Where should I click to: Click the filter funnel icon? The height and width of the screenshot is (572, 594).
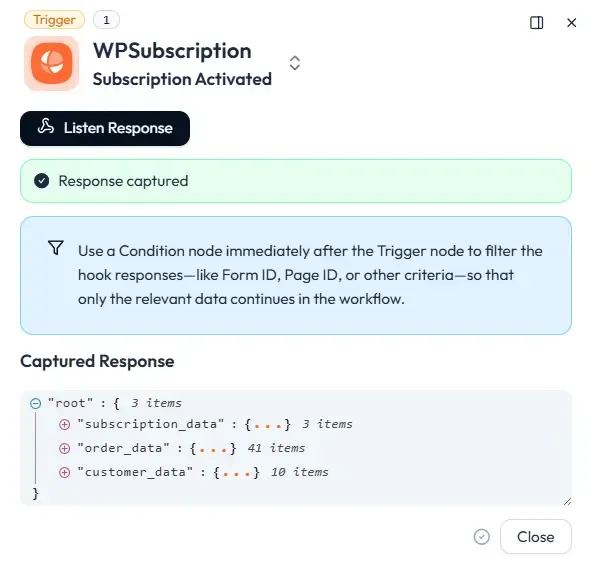[56, 248]
